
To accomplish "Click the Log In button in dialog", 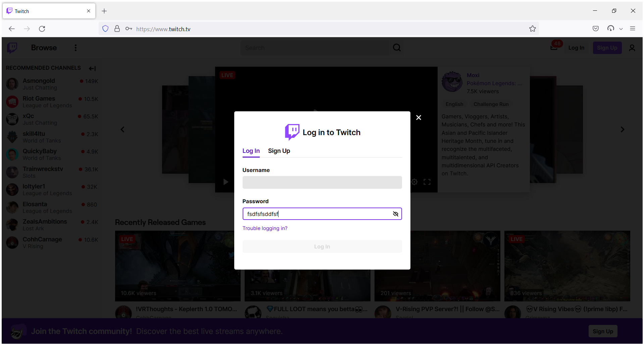I will pos(322,246).
